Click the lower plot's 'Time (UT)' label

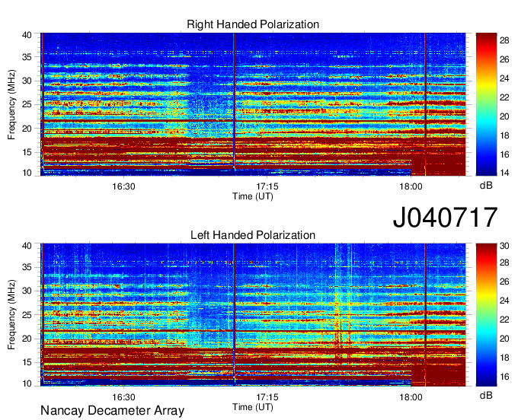(x=253, y=407)
